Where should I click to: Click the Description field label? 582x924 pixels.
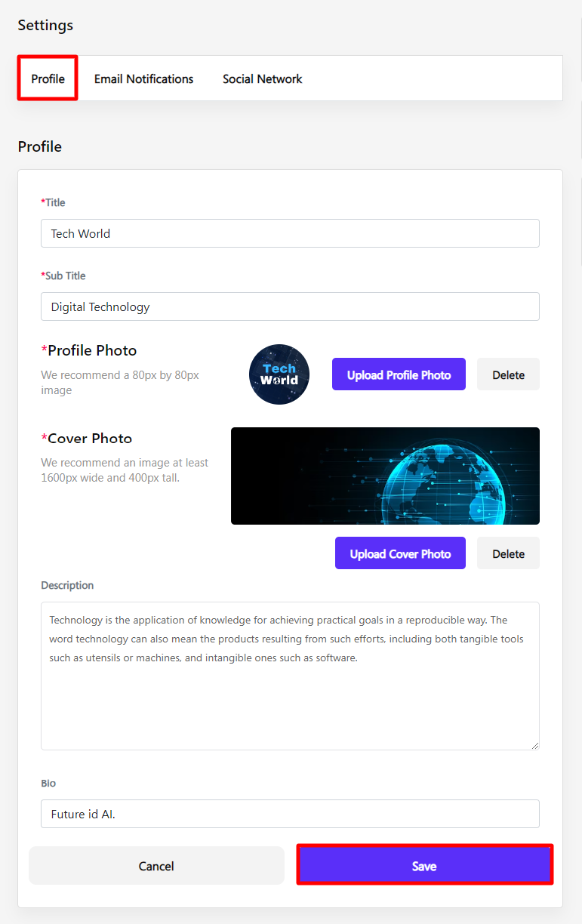67,585
